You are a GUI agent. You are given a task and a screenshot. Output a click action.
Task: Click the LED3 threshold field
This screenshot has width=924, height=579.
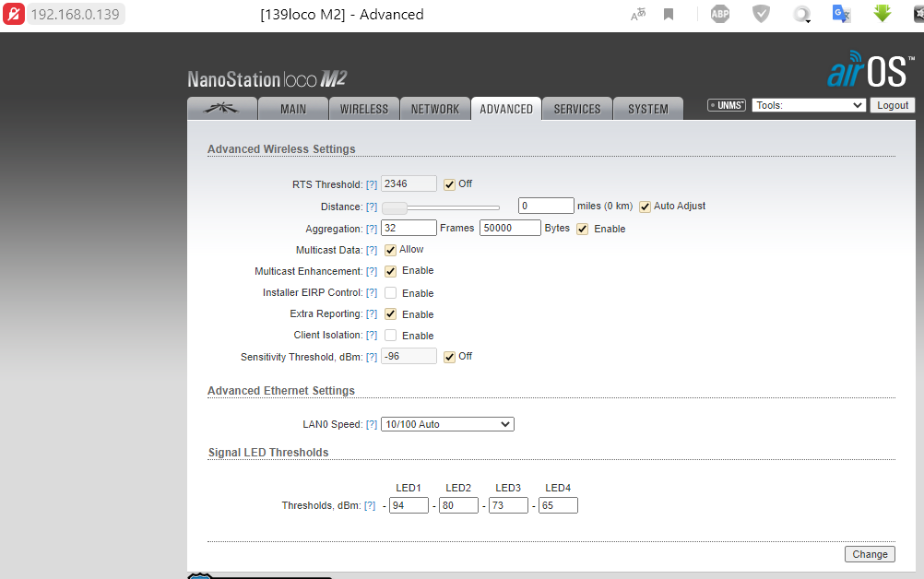(508, 505)
